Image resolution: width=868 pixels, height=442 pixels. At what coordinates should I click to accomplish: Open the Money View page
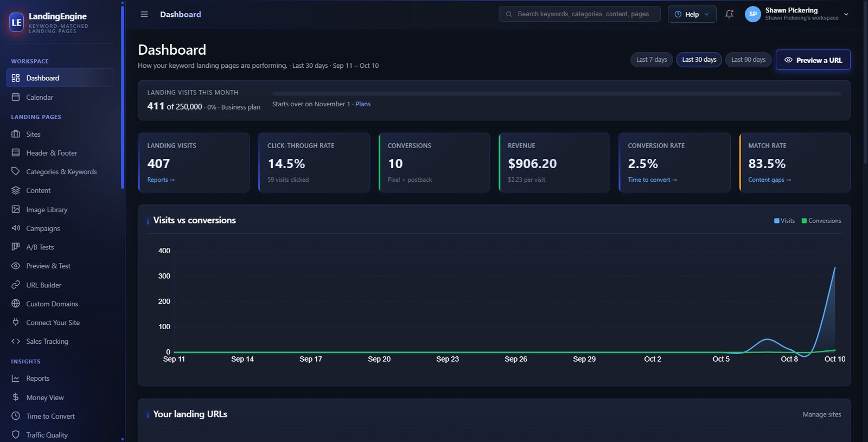[x=60, y=398]
